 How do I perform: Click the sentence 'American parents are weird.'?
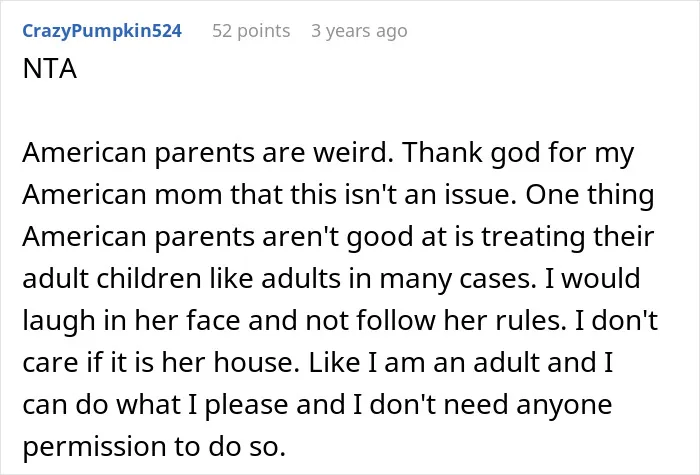pyautogui.click(x=208, y=153)
